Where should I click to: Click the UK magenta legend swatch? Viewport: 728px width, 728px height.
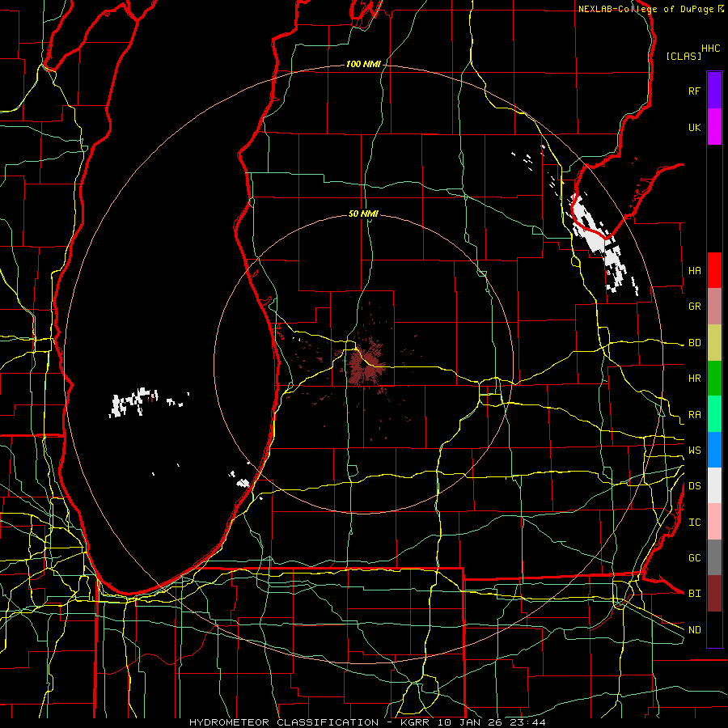tap(714, 127)
